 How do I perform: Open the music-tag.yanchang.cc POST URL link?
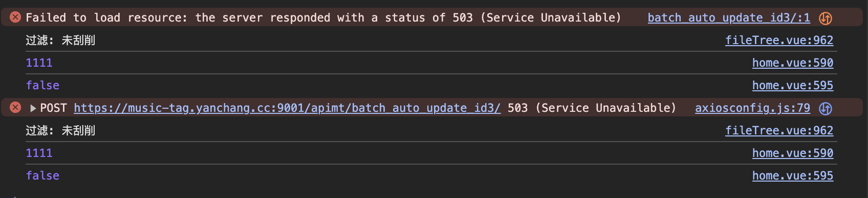point(287,108)
